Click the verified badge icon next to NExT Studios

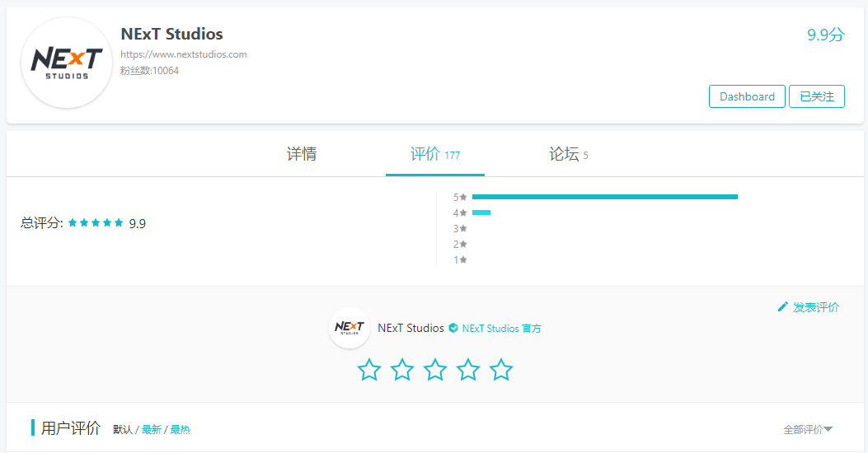click(453, 328)
